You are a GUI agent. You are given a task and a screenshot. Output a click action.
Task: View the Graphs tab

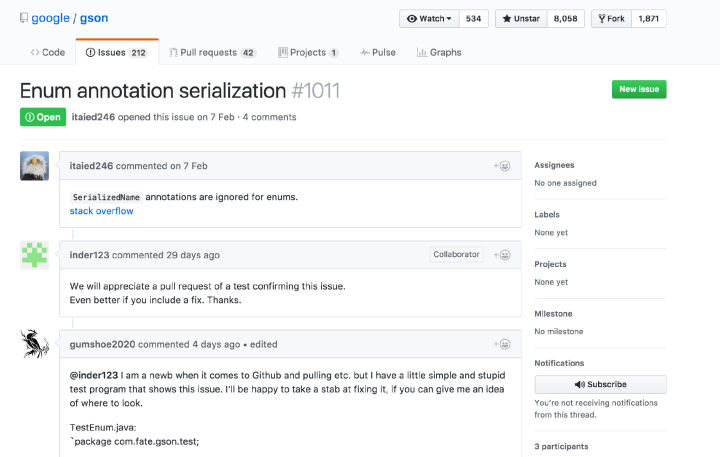pyautogui.click(x=439, y=52)
